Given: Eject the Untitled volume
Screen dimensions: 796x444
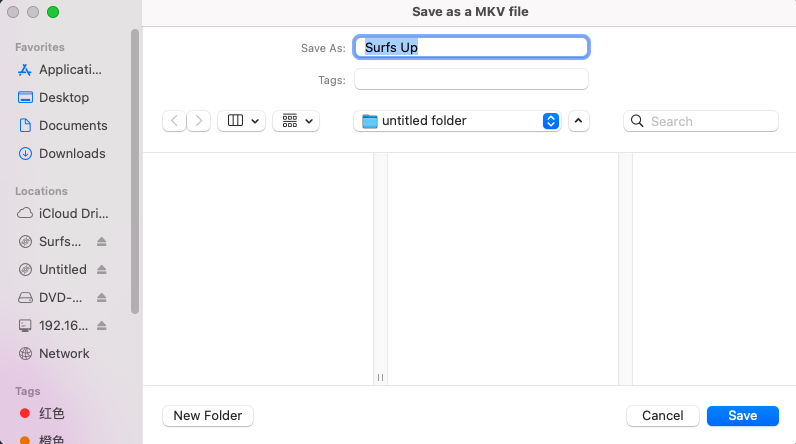Looking at the screenshot, I should [102, 269].
